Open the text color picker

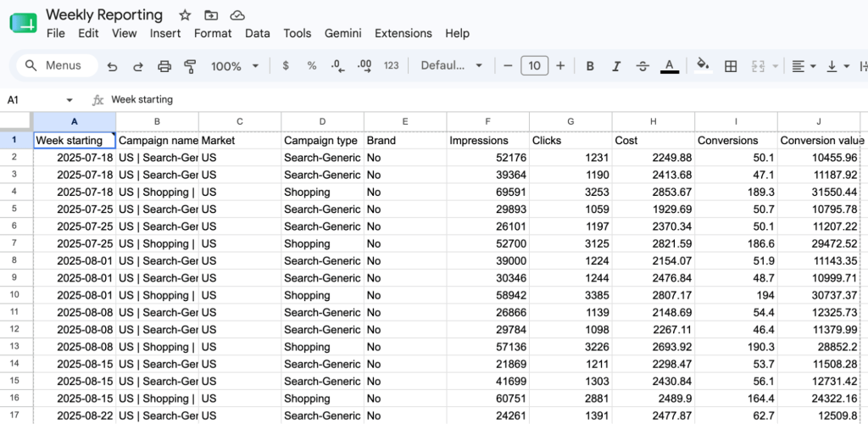pos(670,66)
